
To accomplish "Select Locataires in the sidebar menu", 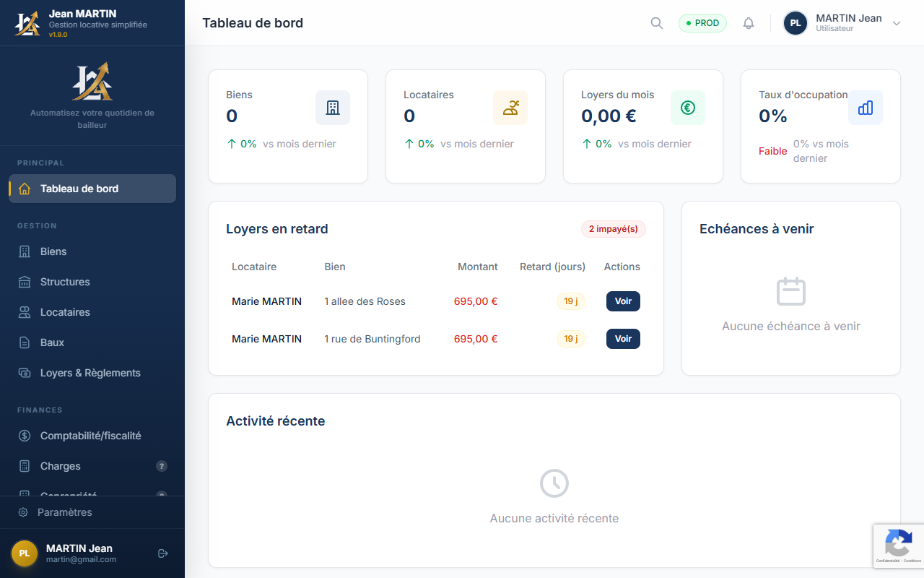I will [x=65, y=312].
